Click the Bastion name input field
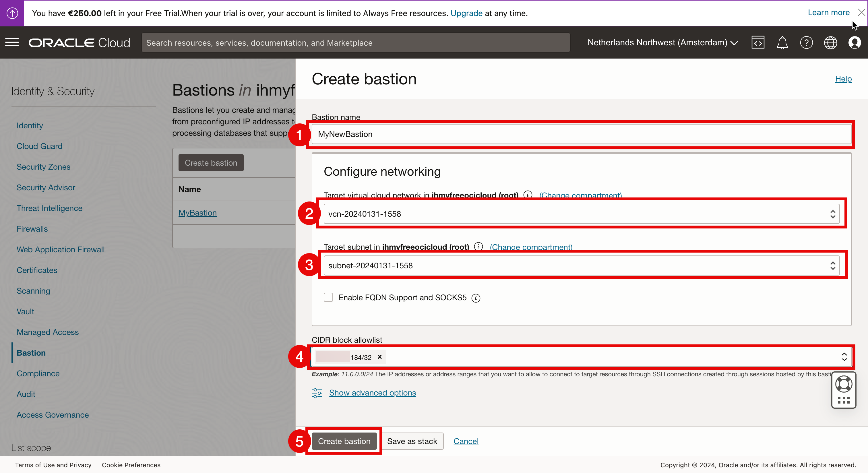868x473 pixels. [x=581, y=134]
